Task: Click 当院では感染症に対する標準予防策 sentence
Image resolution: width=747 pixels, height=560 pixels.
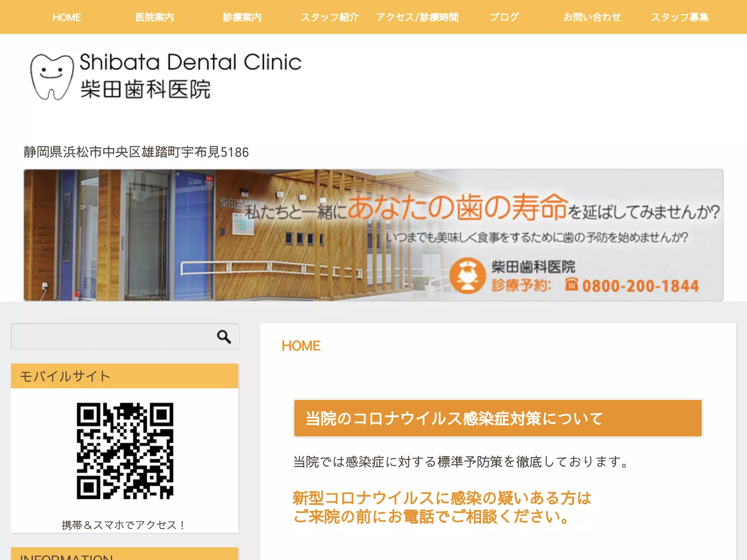Action: coord(462,462)
